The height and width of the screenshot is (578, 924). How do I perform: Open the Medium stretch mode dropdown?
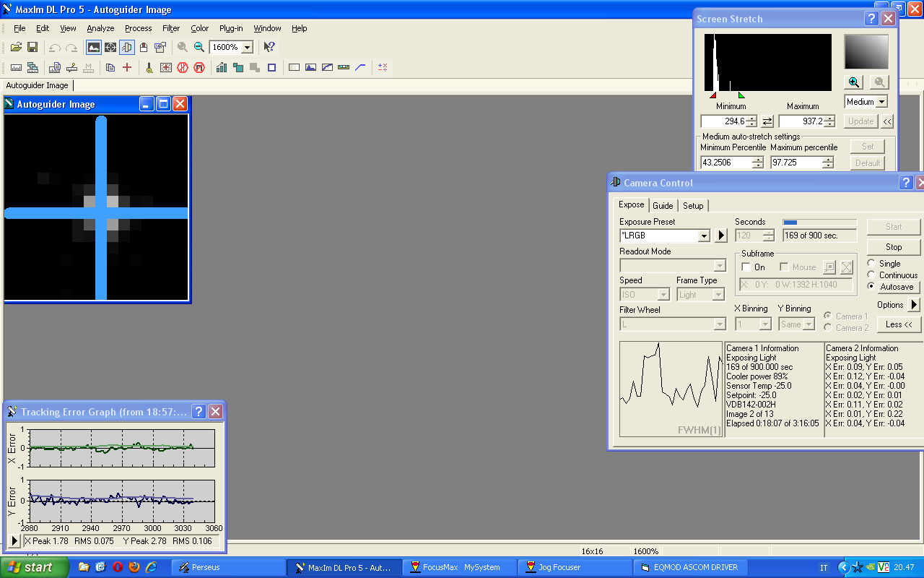point(881,102)
